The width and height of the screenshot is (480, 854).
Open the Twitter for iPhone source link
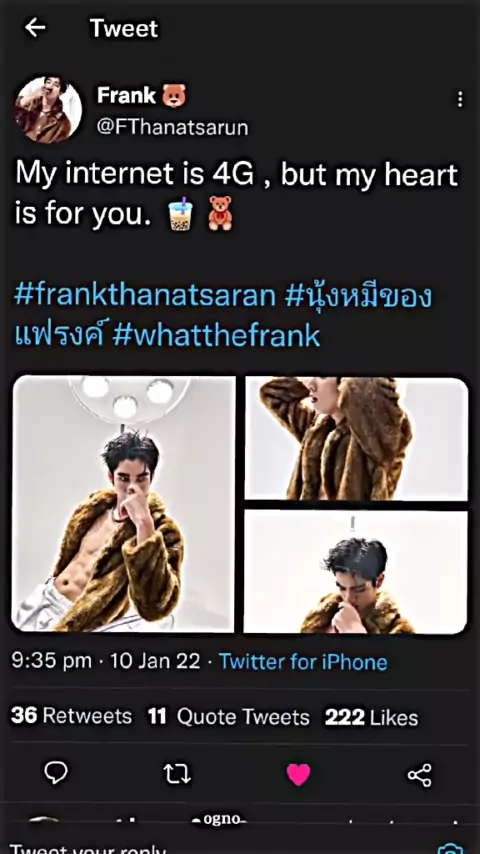point(303,662)
